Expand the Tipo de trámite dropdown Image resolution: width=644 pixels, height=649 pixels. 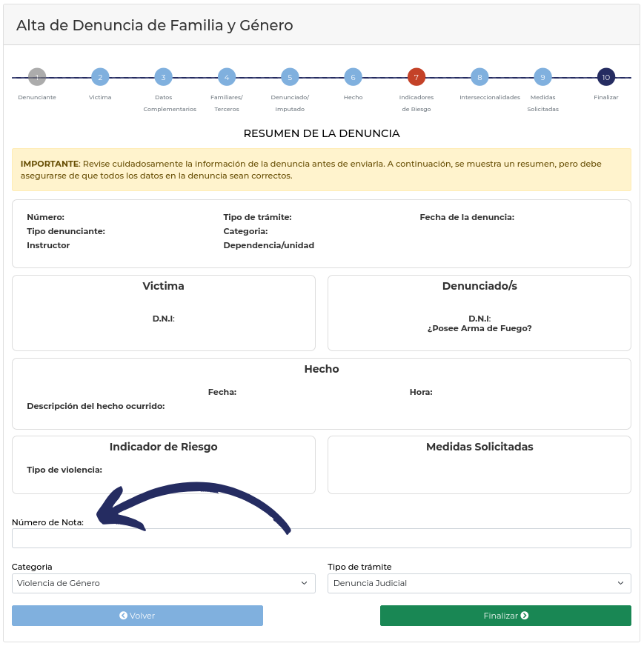click(479, 584)
